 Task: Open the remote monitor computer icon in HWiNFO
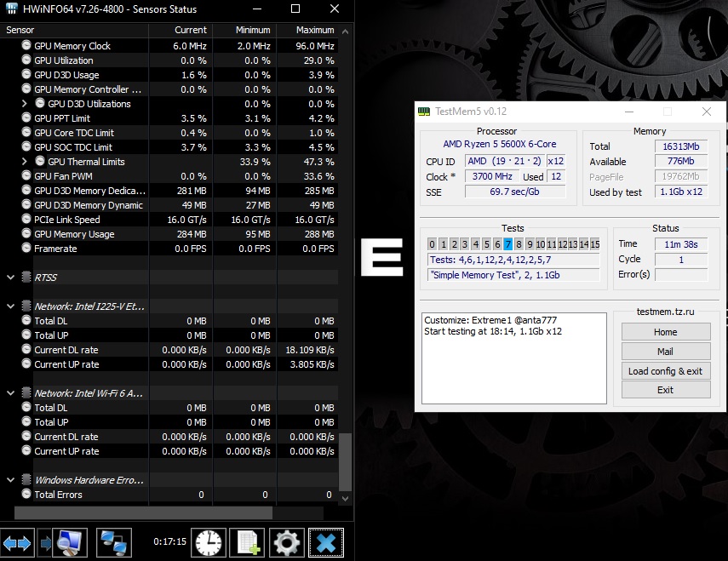coord(70,542)
